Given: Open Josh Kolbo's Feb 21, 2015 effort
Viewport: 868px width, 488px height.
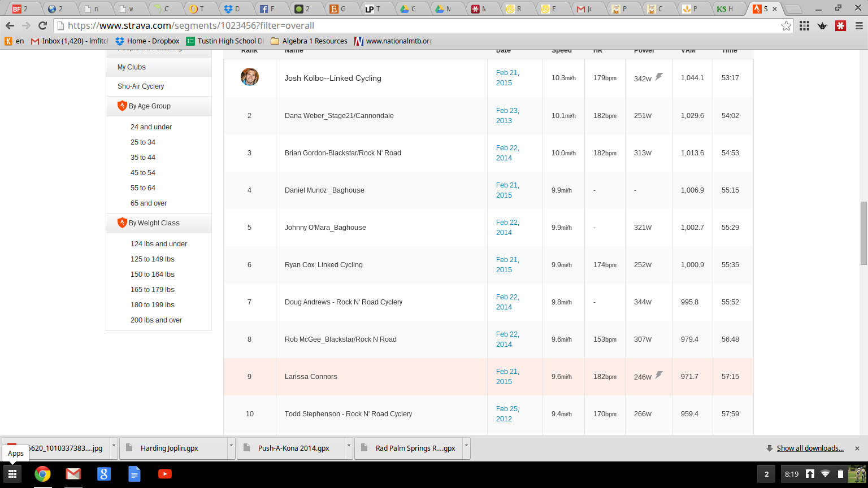Looking at the screenshot, I should click(507, 78).
